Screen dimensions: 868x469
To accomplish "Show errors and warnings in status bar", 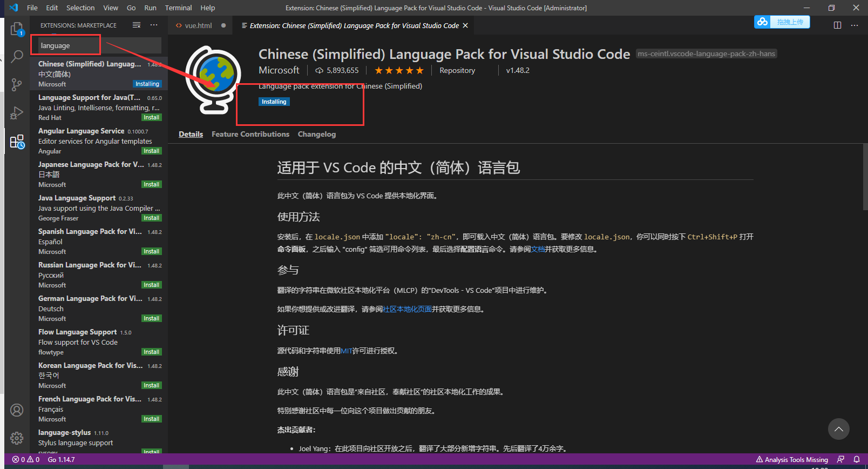I will (26, 460).
